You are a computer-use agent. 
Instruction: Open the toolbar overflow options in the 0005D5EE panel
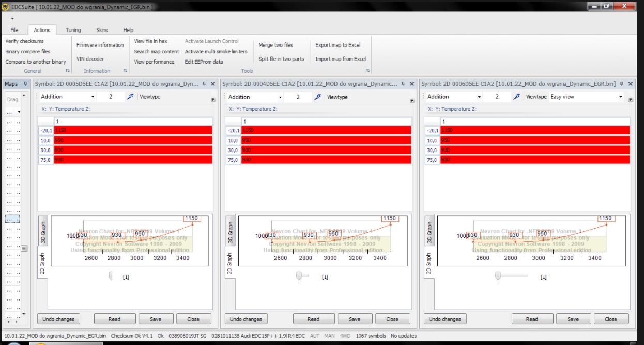pyautogui.click(x=213, y=100)
